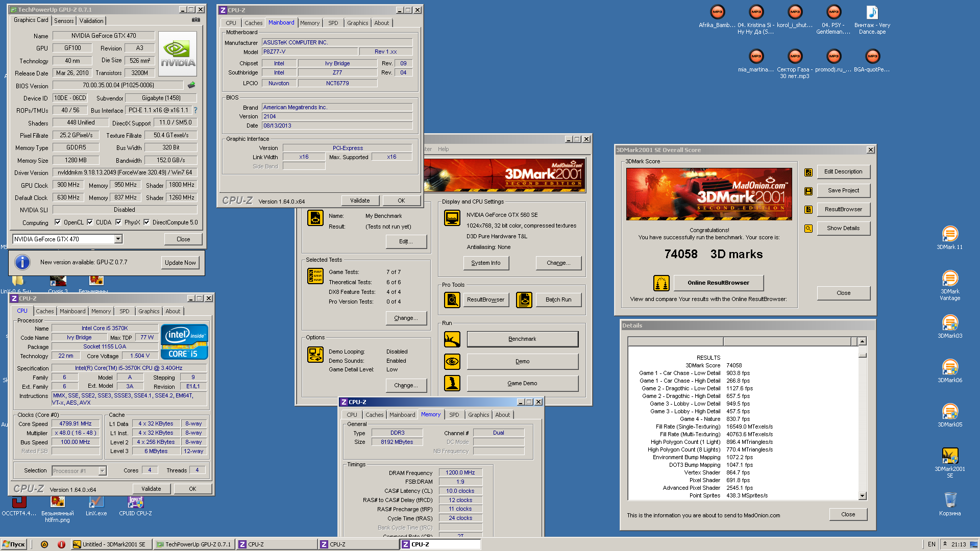Screen dimensions: 980x551
Task: Click the Core Speed value field
Action: click(76, 424)
